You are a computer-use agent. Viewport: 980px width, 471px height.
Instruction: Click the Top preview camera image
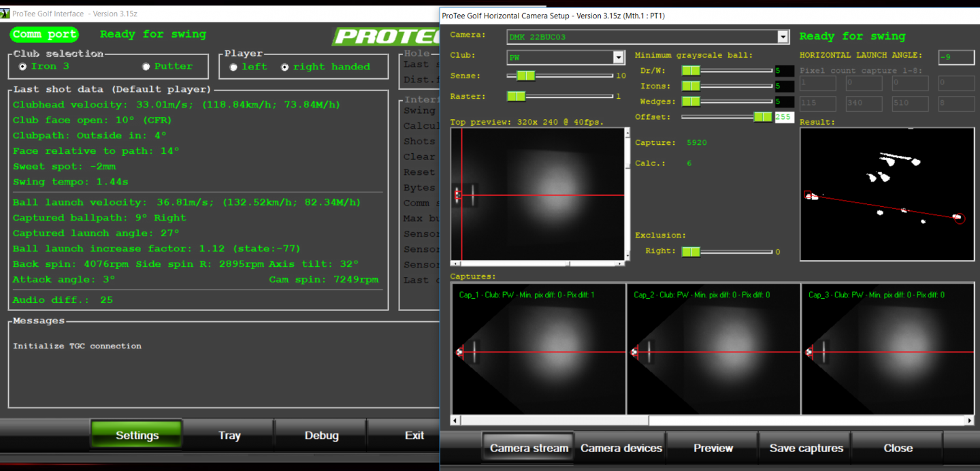[x=538, y=194]
